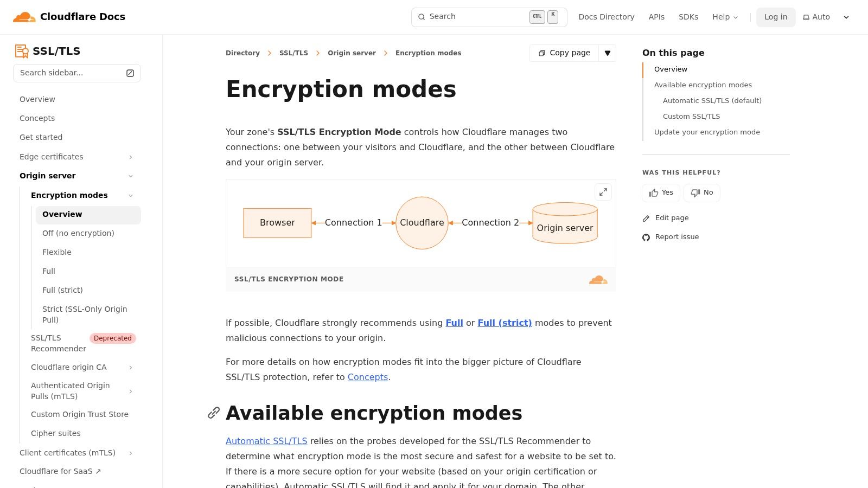The height and width of the screenshot is (488, 868).
Task: Click the thumbs-down No feedback icon
Action: (x=695, y=192)
